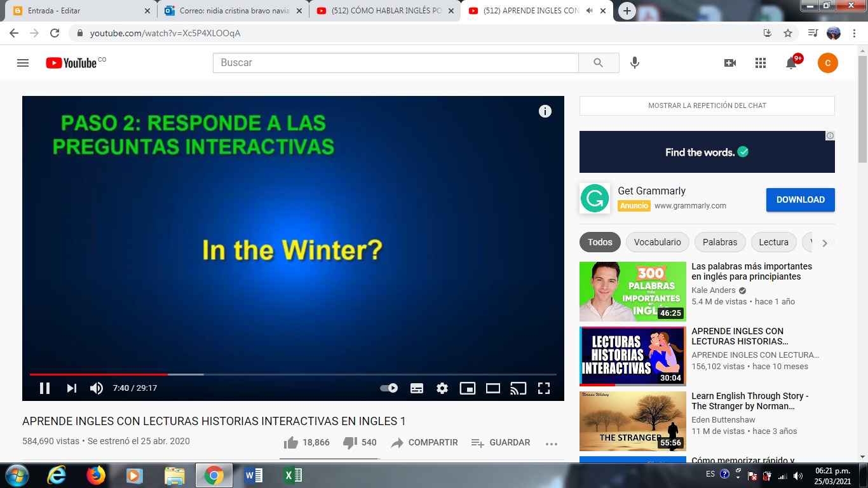Mute the video volume

click(x=97, y=388)
